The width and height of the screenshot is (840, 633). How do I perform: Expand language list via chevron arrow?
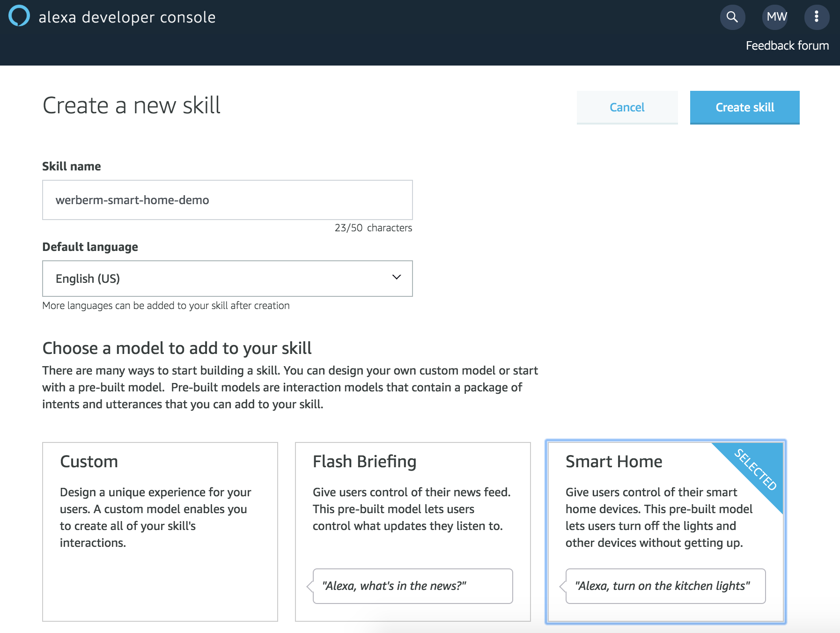[397, 277]
